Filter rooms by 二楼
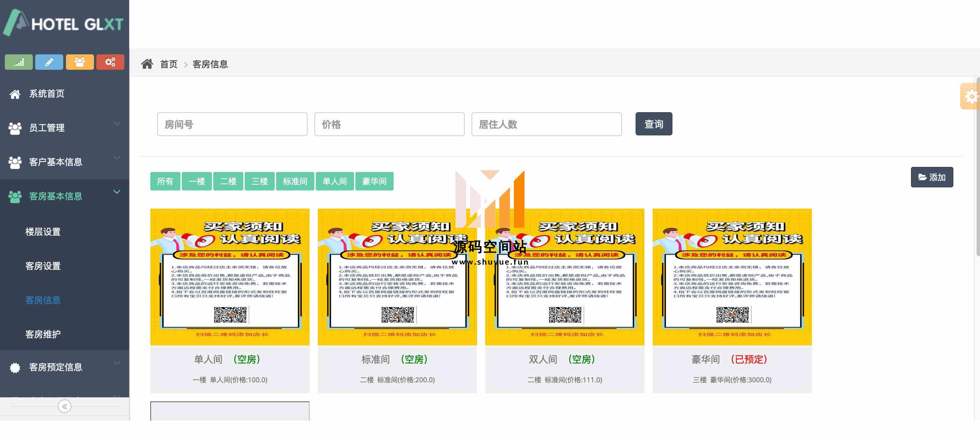This screenshot has height=437, width=980. pyautogui.click(x=228, y=181)
